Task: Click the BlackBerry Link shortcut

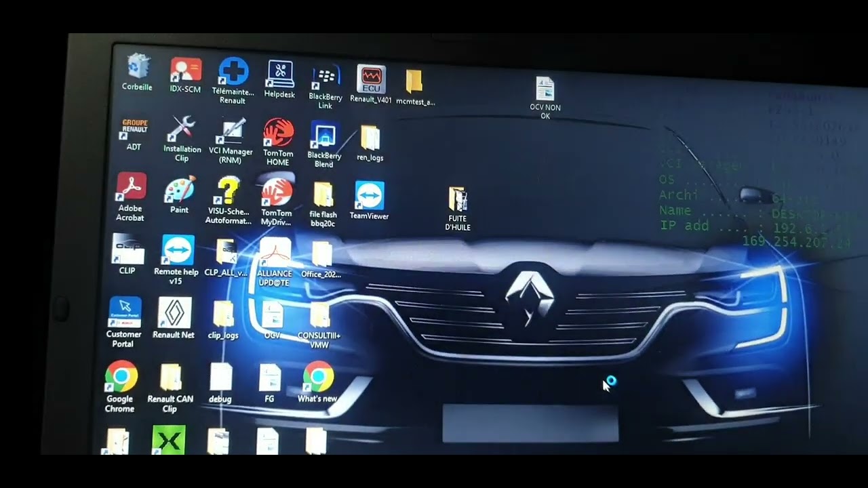Action: [325, 87]
